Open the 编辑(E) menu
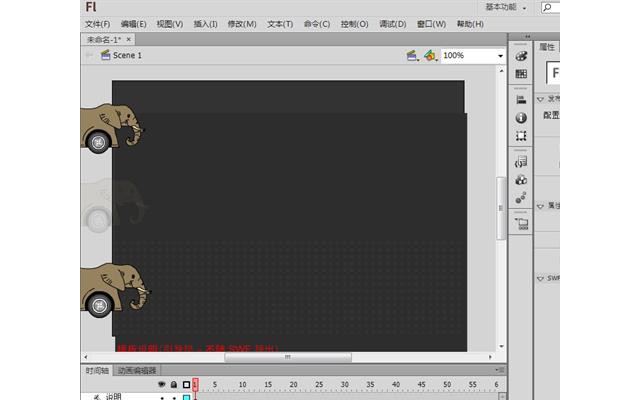 [x=133, y=24]
